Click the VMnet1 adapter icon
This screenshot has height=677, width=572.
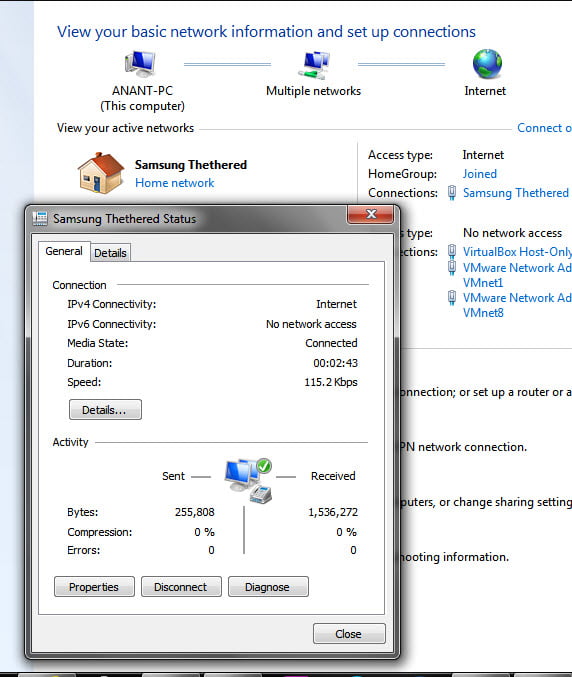[452, 267]
